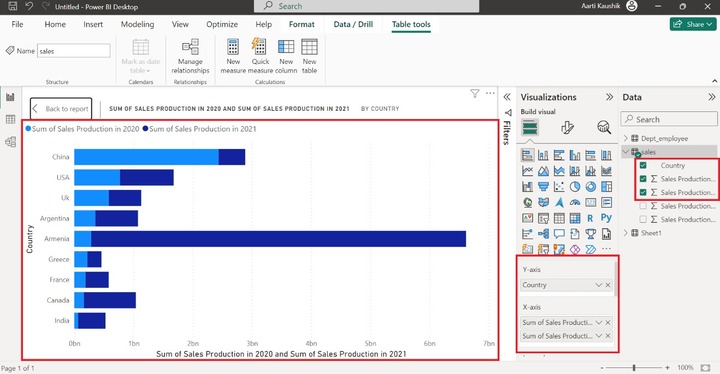Image resolution: width=720 pixels, height=374 pixels.
Task: Select the Azure map arrow visual
Action: 559,202
